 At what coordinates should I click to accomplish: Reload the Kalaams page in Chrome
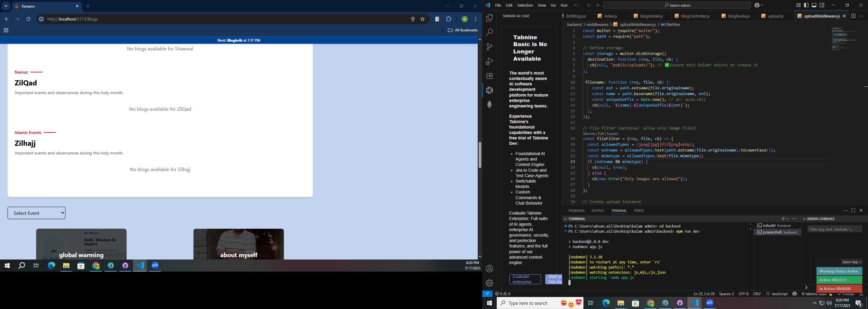tap(29, 19)
